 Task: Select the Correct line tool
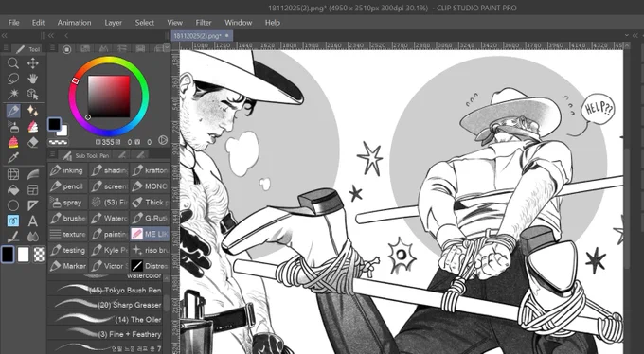click(x=13, y=237)
